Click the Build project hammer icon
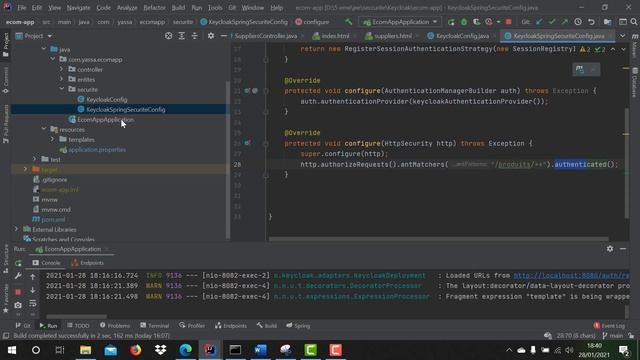Screen dimensions: 640x360 (349, 22)
